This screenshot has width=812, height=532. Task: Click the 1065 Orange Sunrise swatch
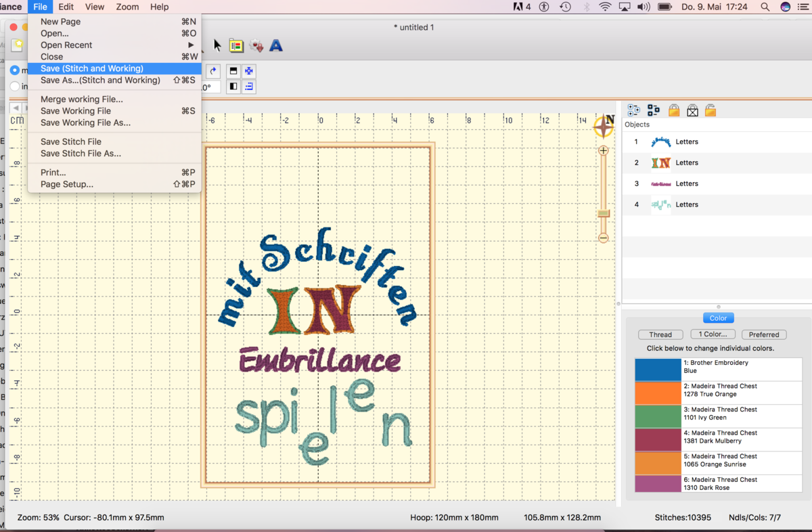tap(658, 463)
